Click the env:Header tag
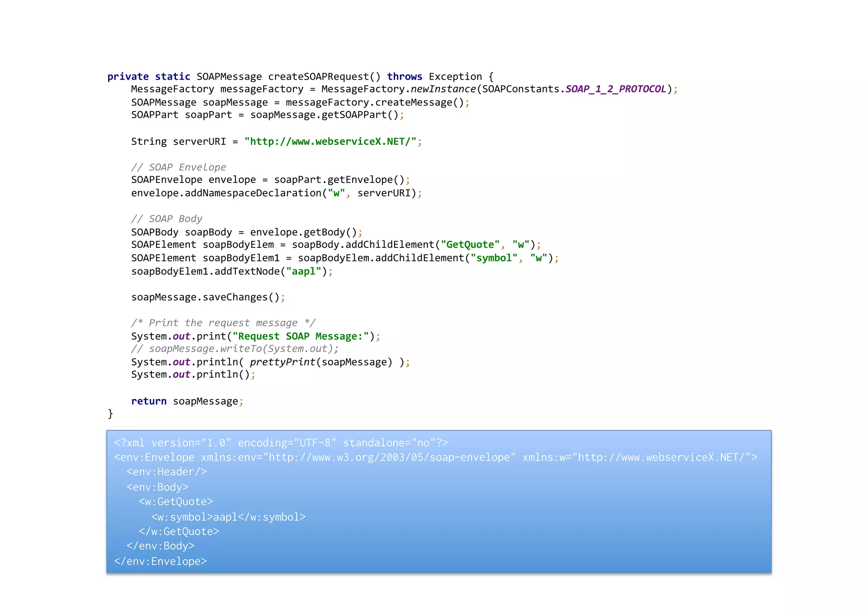This screenshot has width=868, height=613. (167, 472)
